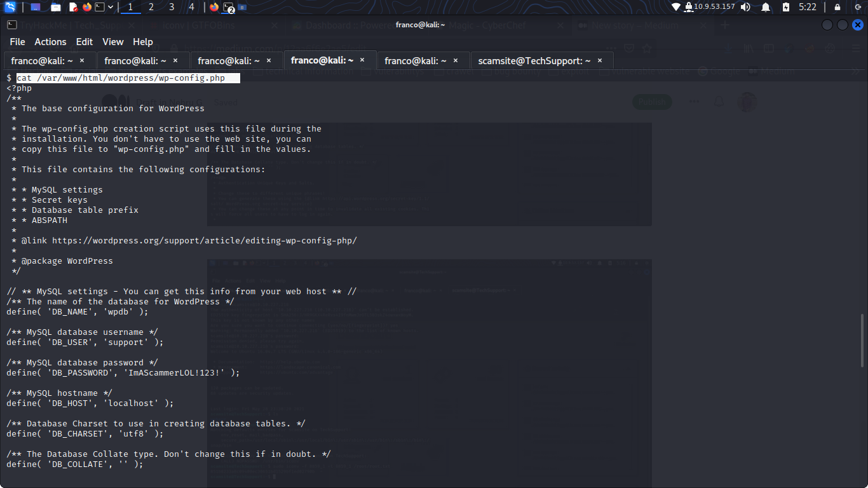
Task: Click 'The base configuration for WordPress' line
Action: click(108, 108)
